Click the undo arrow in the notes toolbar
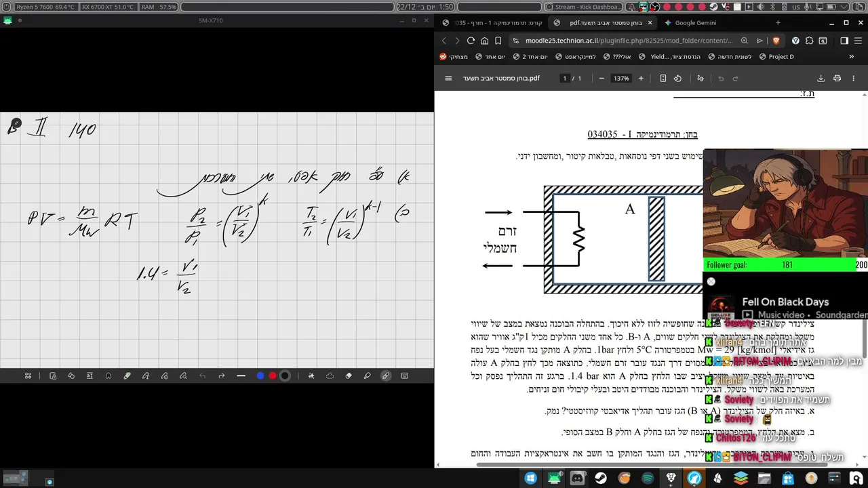 202,375
